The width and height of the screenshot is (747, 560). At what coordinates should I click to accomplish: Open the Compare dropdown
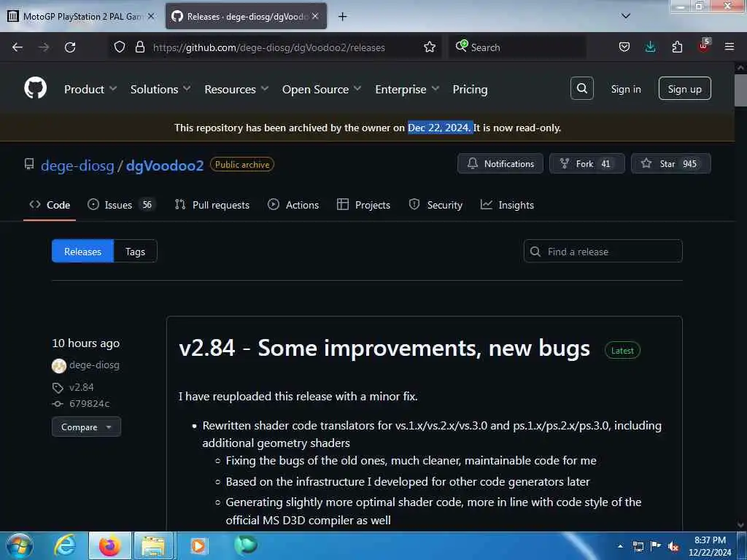click(x=86, y=427)
